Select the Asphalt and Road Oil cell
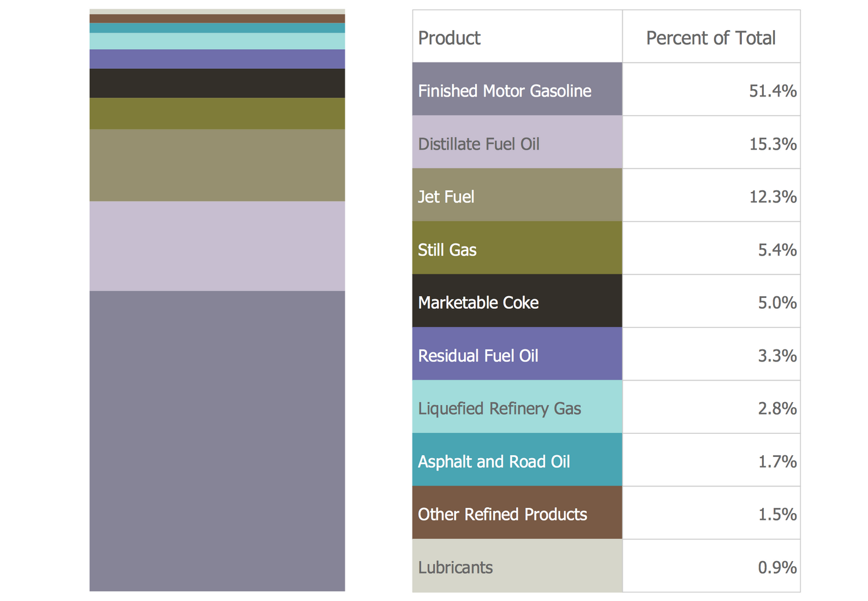Viewport: 868px width, 601px height. (x=517, y=460)
